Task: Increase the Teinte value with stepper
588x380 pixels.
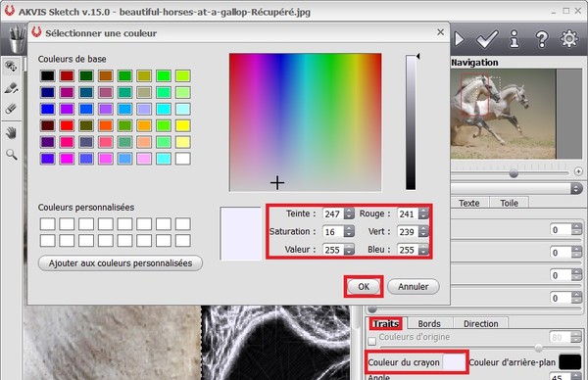Action: click(349, 211)
